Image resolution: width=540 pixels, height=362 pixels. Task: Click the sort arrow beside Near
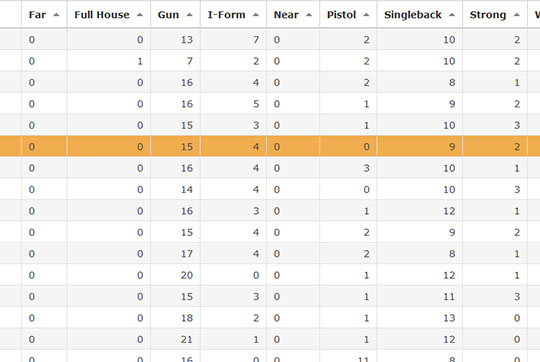point(309,15)
